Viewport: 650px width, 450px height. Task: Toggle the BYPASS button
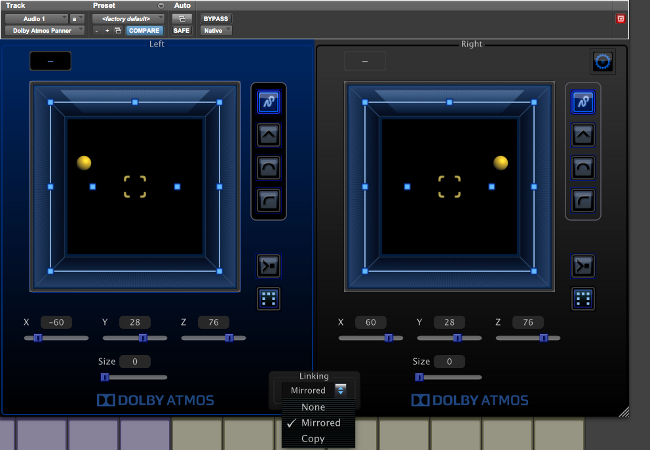click(216, 19)
